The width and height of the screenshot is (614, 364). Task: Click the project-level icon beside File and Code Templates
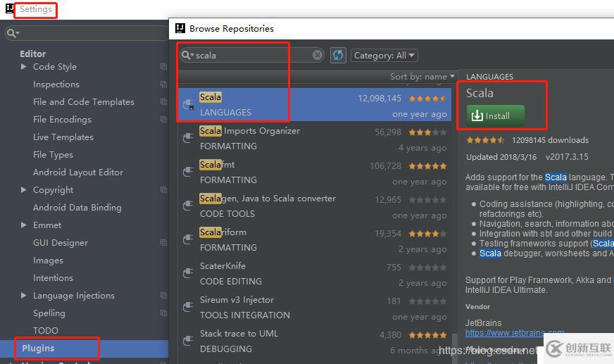pyautogui.click(x=163, y=102)
